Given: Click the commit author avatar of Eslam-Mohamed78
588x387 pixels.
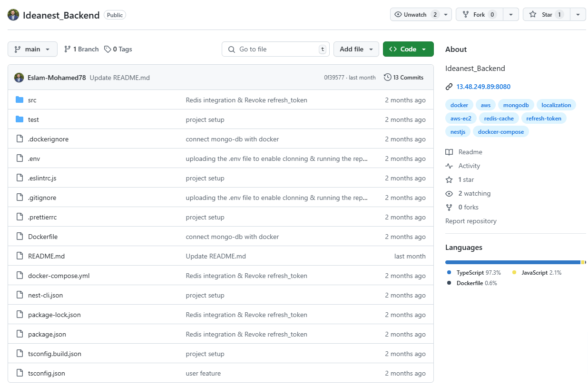Looking at the screenshot, I should [19, 78].
